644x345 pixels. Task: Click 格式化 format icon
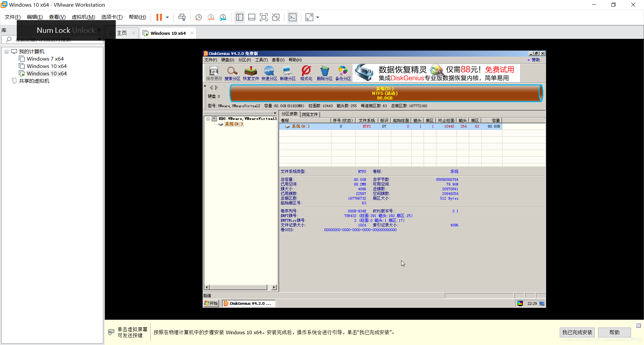[306, 73]
